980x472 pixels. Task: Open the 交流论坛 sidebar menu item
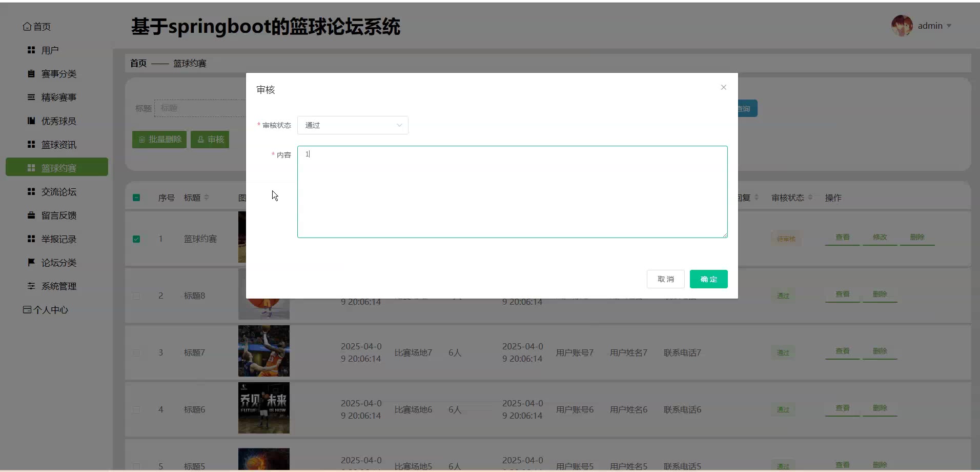57,192
